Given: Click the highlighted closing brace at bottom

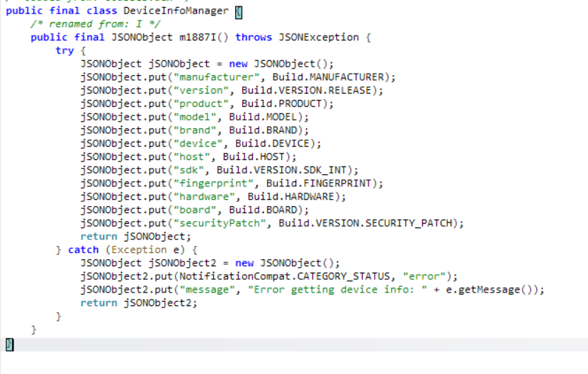Looking at the screenshot, I should tap(9, 344).
